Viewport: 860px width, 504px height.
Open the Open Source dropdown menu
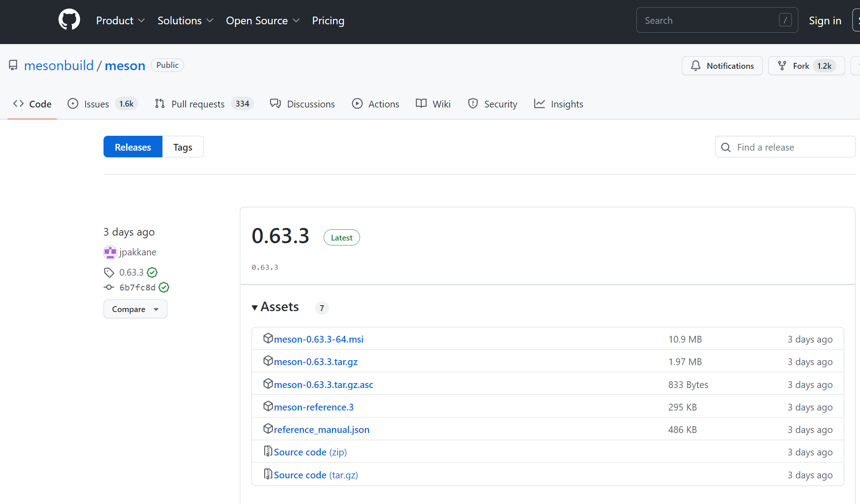[263, 21]
